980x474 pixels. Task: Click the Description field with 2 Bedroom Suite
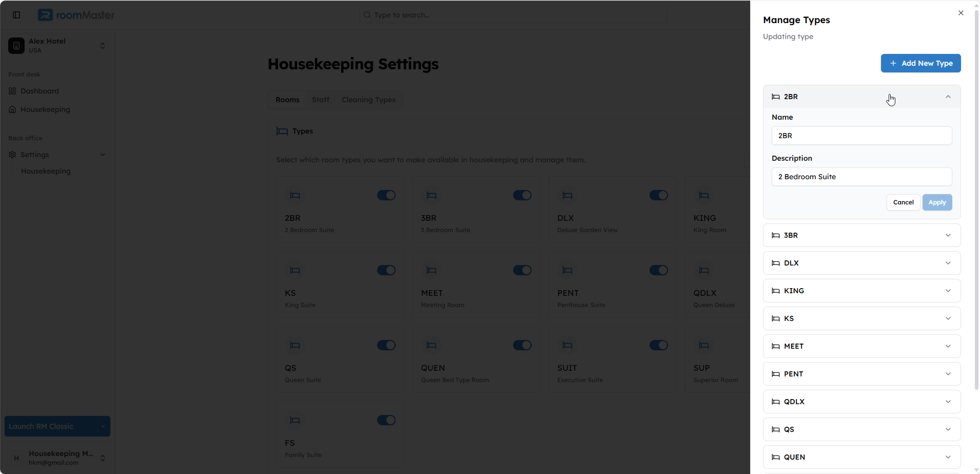862,177
